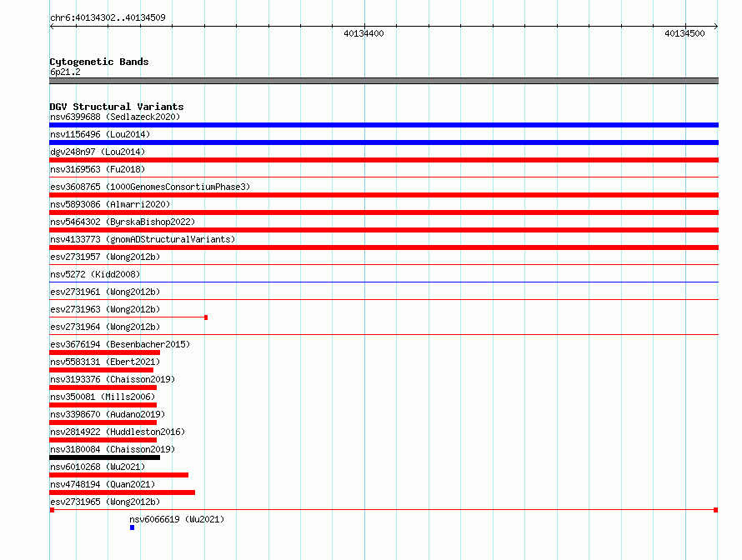This screenshot has height=560, width=742.
Task: Select red bar under esv3676194
Action: click(x=104, y=352)
